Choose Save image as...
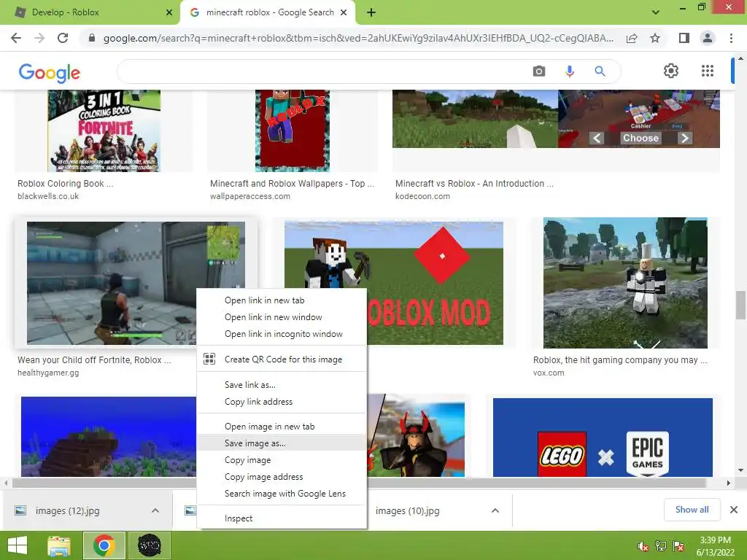This screenshot has height=560, width=747. (282, 443)
